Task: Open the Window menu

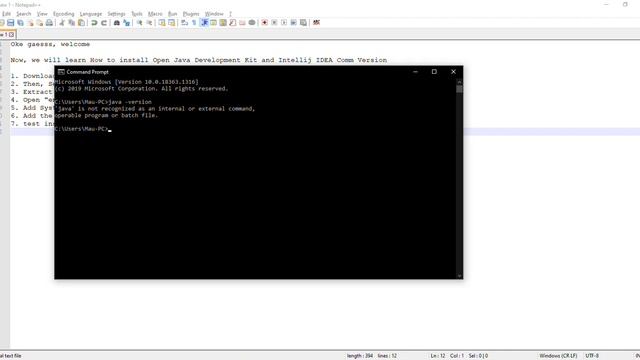Action: pos(214,14)
